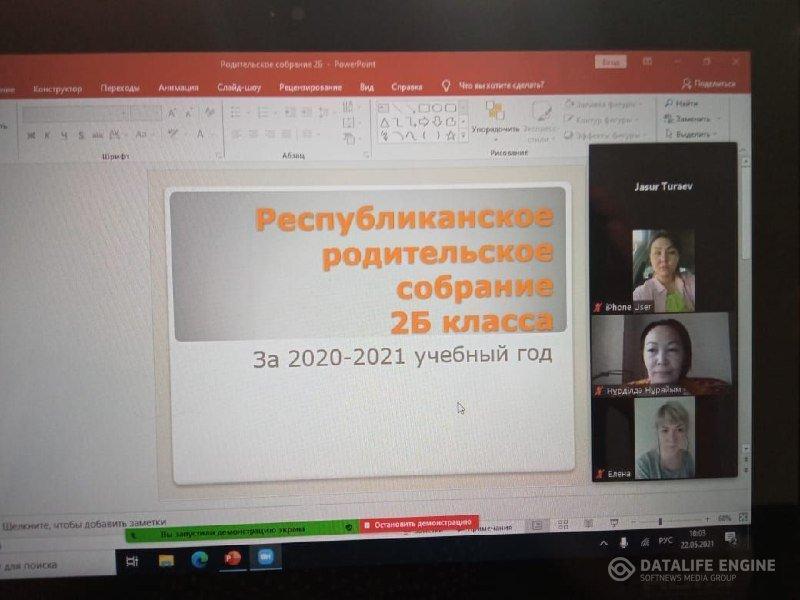Open File Explorer in the taskbar
800x600 pixels.
pyautogui.click(x=166, y=560)
